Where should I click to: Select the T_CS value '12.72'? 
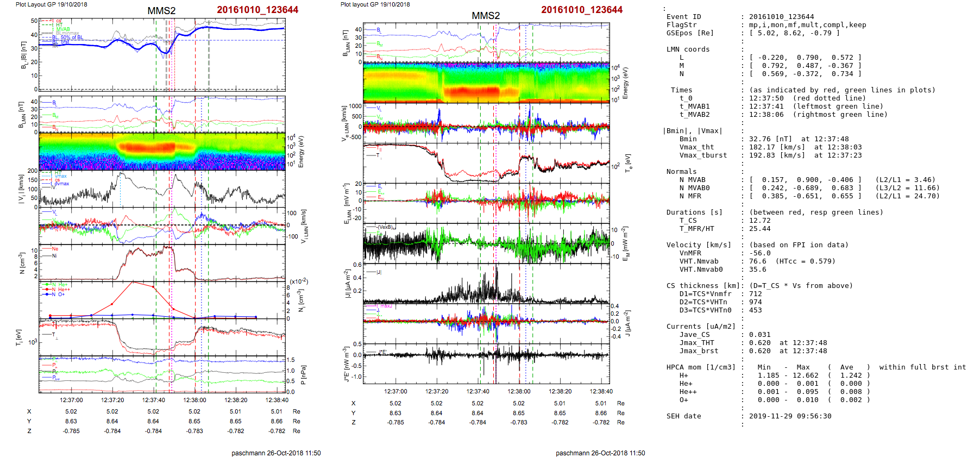[760, 221]
